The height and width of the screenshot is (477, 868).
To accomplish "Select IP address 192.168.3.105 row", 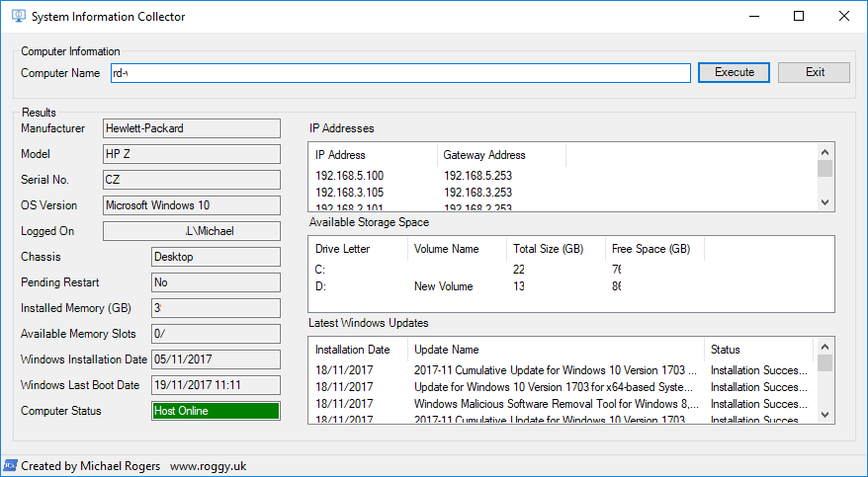I will 563,193.
